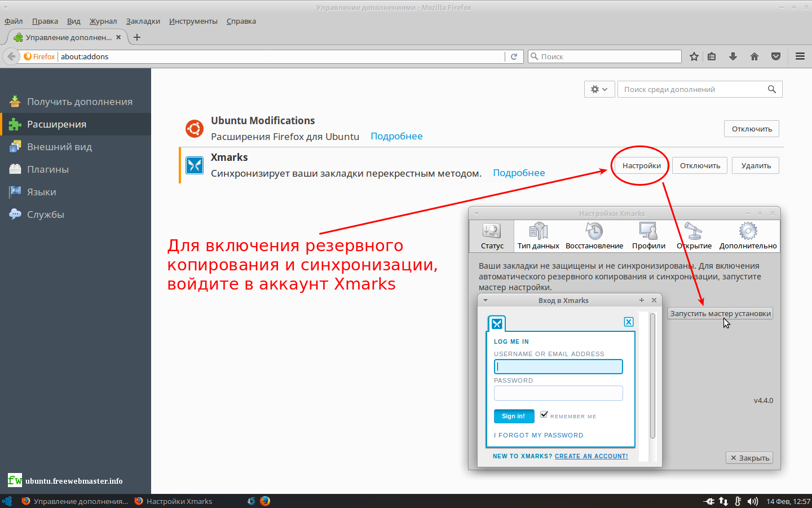This screenshot has width=812, height=508.
Task: Click the about:addons address bar
Action: [x=282, y=56]
